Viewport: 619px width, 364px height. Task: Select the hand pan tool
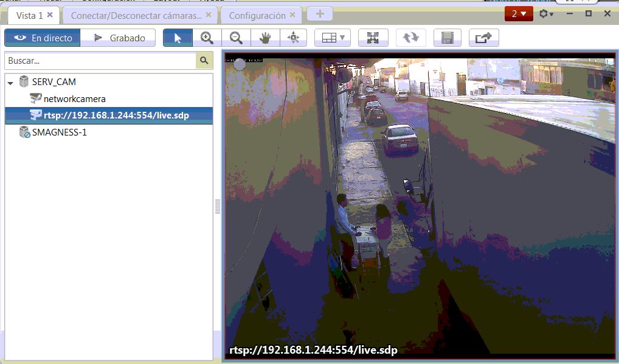[265, 37]
